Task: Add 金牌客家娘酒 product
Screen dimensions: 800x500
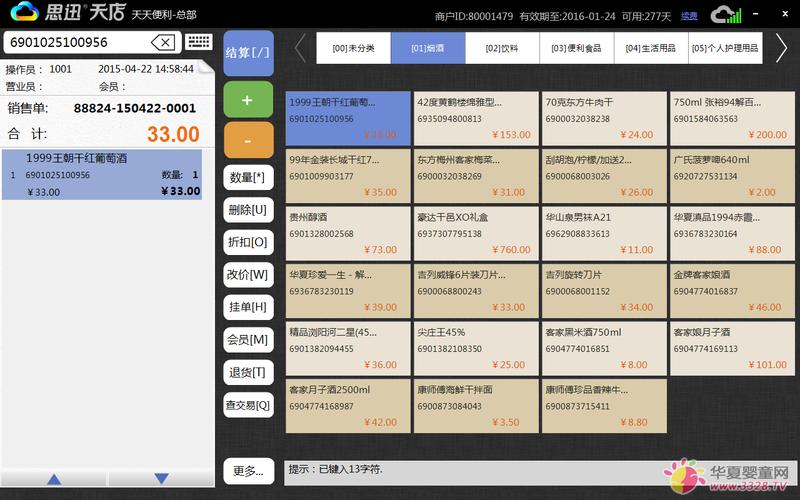Action: 732,291
